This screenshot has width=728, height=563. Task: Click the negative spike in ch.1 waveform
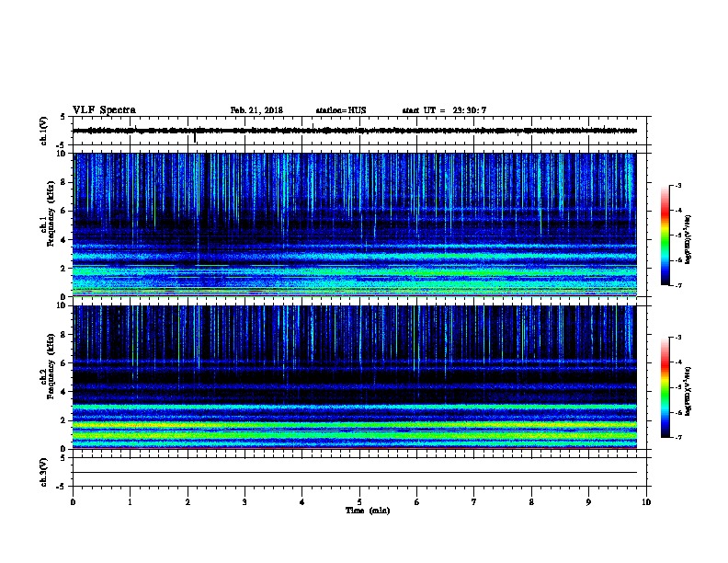click(195, 138)
